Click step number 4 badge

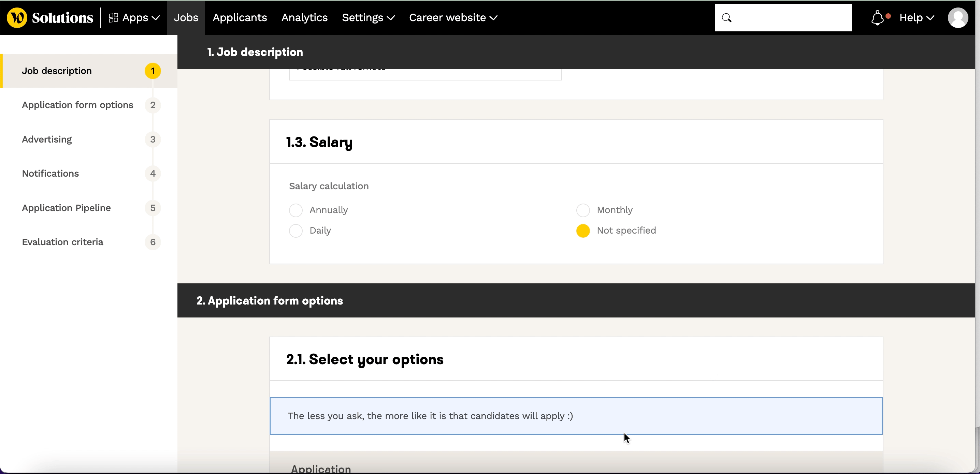153,173
